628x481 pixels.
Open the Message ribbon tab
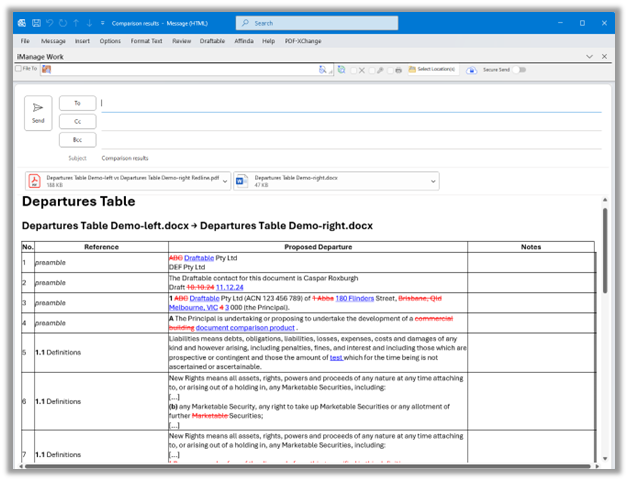(x=53, y=41)
